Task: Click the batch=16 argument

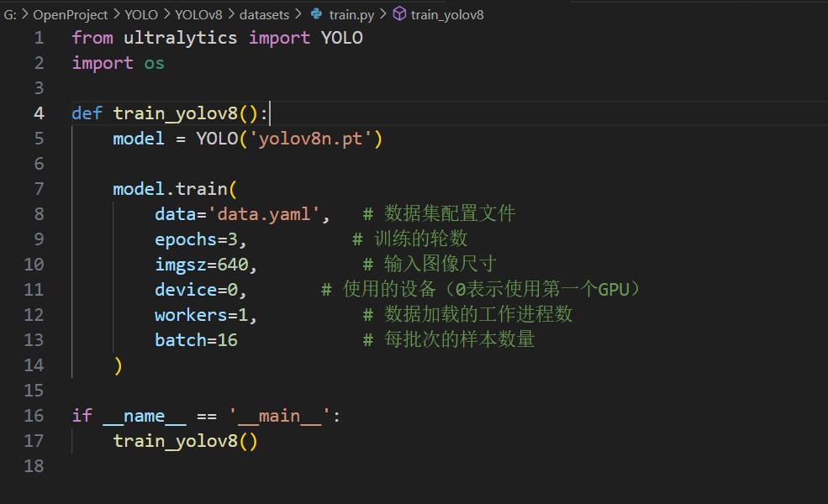Action: 196,340
